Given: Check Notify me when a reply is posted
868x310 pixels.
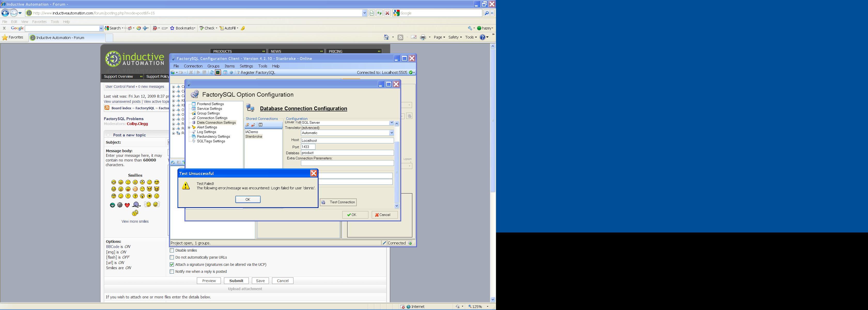Looking at the screenshot, I should tap(172, 272).
